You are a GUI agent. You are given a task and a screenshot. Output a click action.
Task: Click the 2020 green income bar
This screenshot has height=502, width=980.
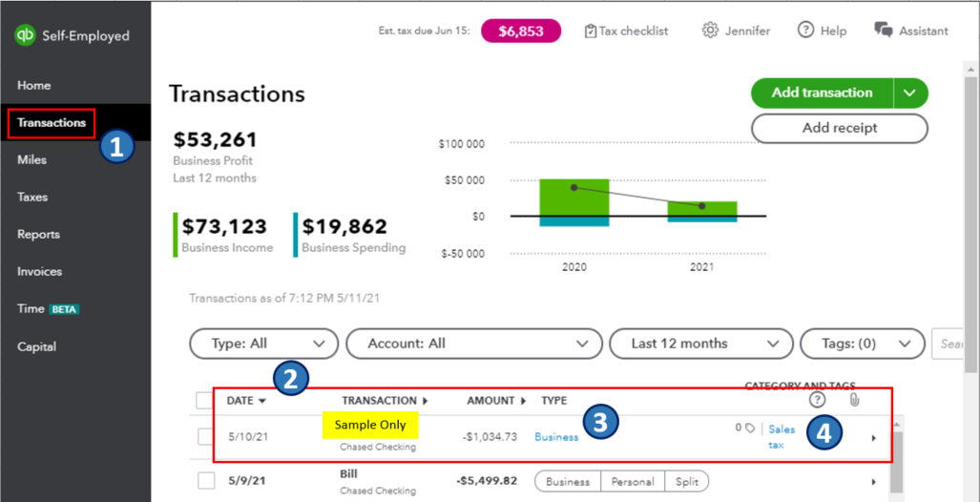pyautogui.click(x=573, y=197)
